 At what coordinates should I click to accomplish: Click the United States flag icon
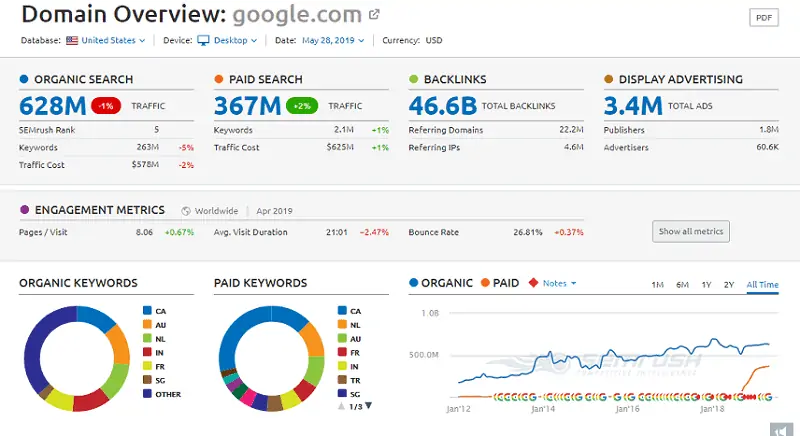click(72, 40)
